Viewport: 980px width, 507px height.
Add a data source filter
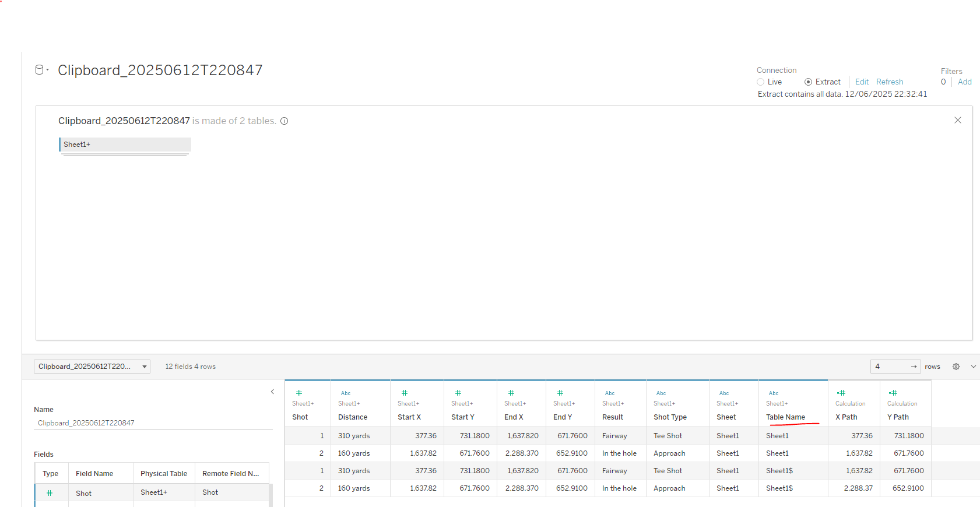pos(964,82)
